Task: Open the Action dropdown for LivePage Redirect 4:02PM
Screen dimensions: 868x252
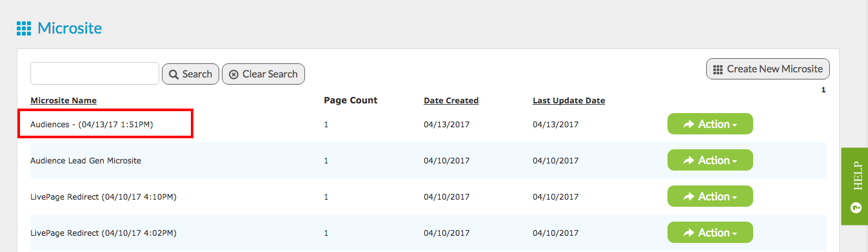Action: (x=710, y=233)
